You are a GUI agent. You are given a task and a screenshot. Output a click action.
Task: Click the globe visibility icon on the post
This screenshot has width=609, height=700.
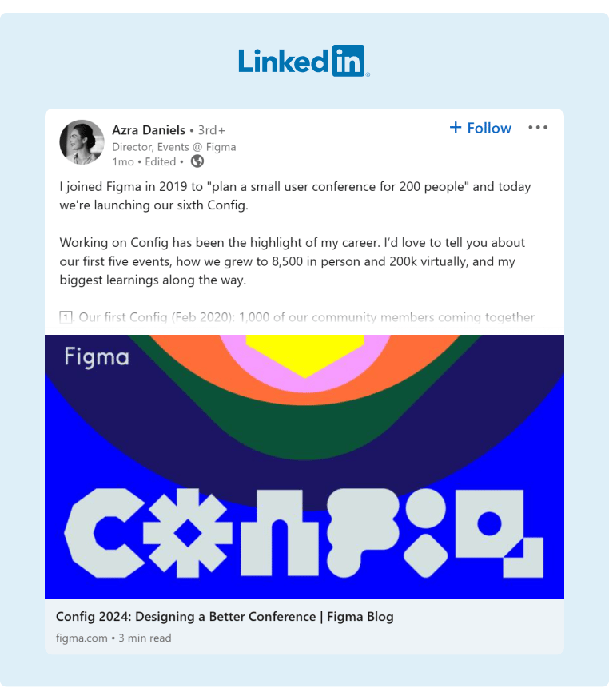(x=197, y=161)
